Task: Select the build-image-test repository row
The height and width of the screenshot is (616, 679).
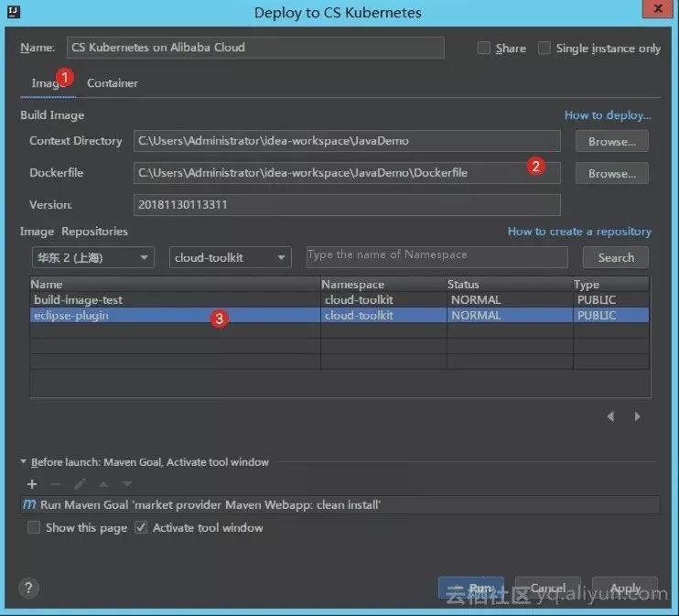Action: pos(339,300)
